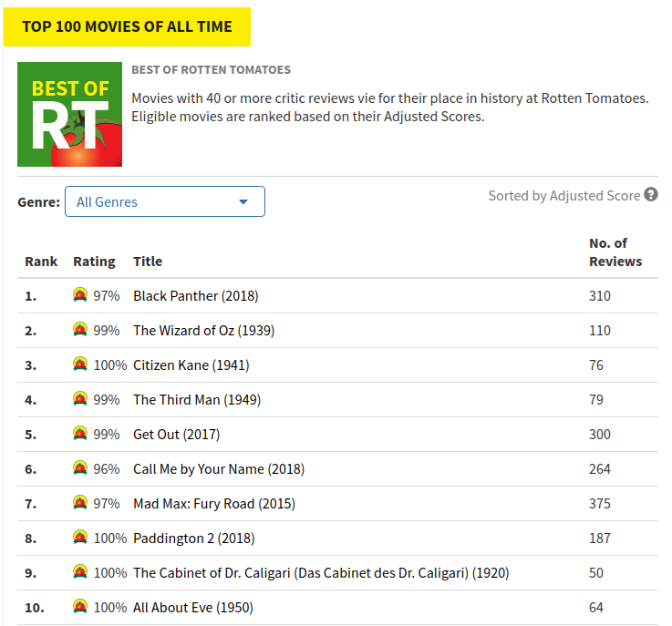
Task: Click Certified Fresh icon beside Black Panther
Action: (80, 295)
